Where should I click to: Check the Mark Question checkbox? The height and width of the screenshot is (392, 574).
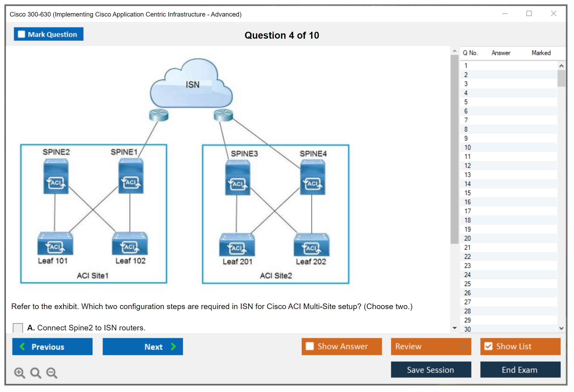pyautogui.click(x=21, y=34)
